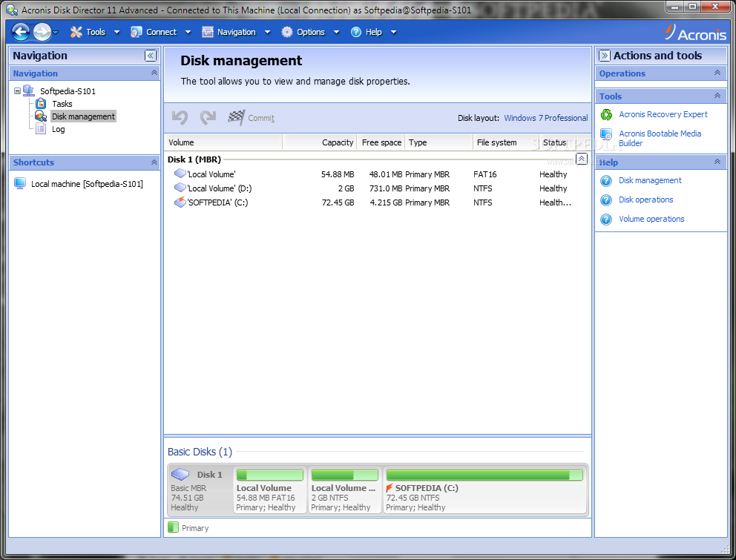Click the Options gear icon
This screenshot has width=736, height=560.
click(287, 32)
